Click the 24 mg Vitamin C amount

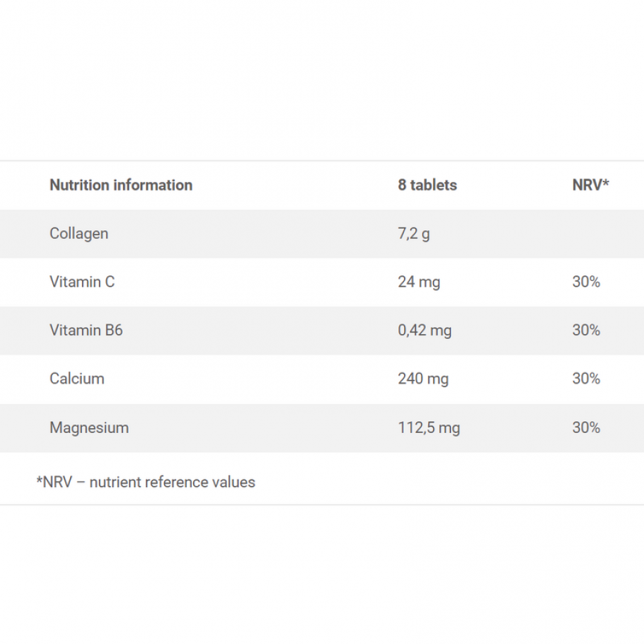[419, 282]
